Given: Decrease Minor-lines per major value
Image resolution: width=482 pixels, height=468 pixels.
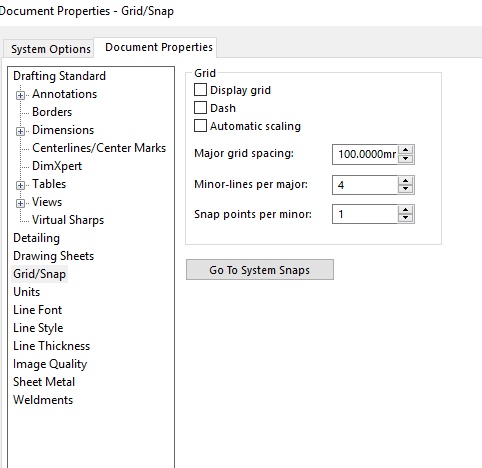Looking at the screenshot, I should coord(406,189).
